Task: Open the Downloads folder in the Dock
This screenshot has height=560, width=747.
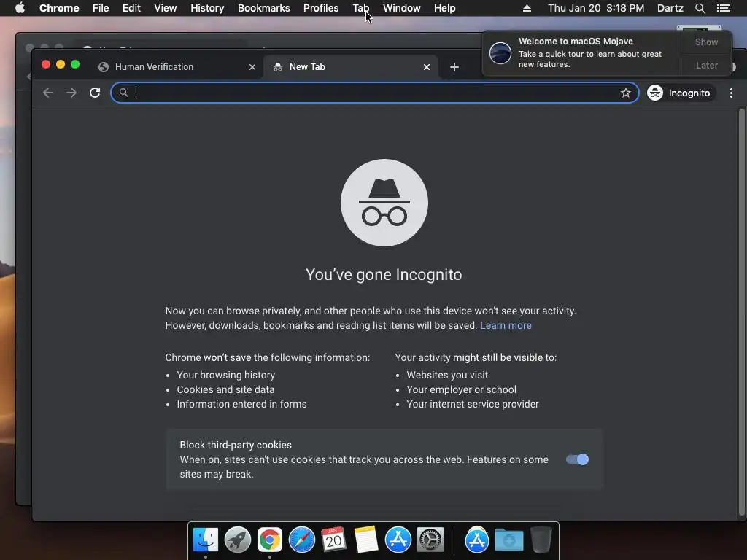Action: [508, 540]
